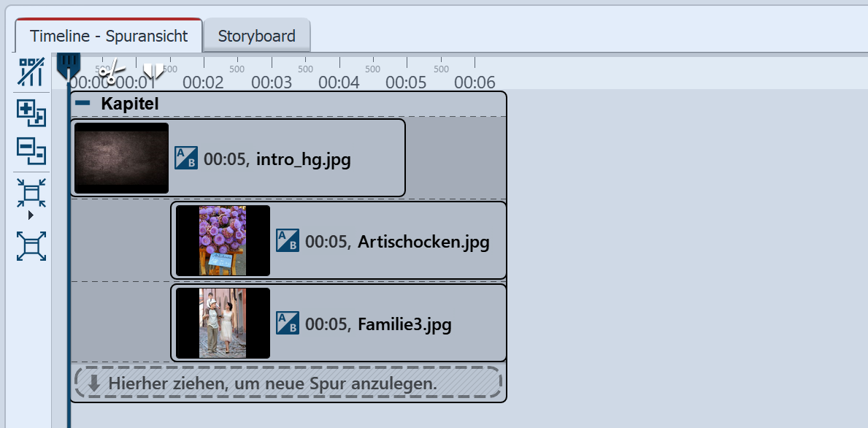Switch to the Storyboard tab
This screenshot has width=868, height=428.
(257, 35)
